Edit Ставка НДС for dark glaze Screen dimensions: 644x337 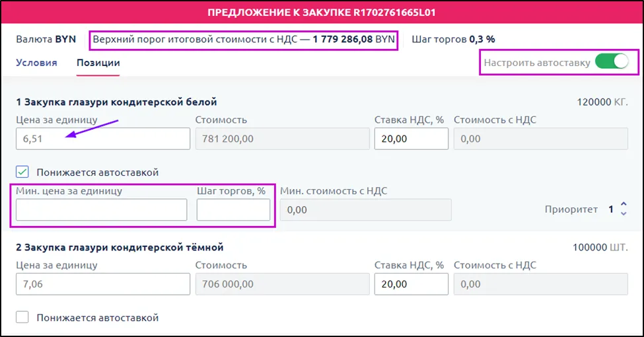[411, 284]
